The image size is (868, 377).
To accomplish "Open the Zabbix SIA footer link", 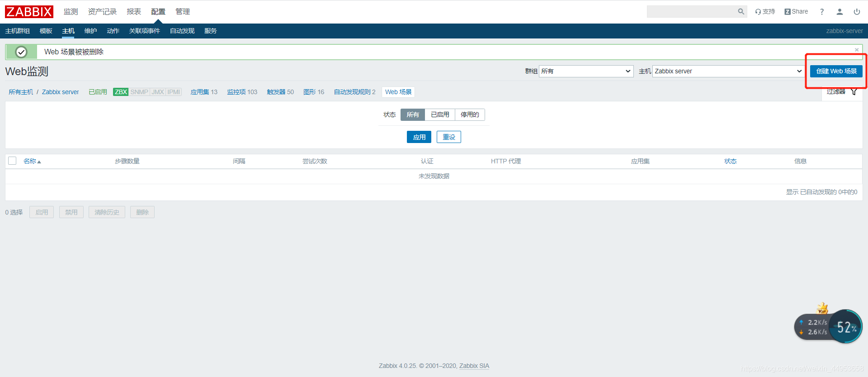I will pyautogui.click(x=474, y=366).
